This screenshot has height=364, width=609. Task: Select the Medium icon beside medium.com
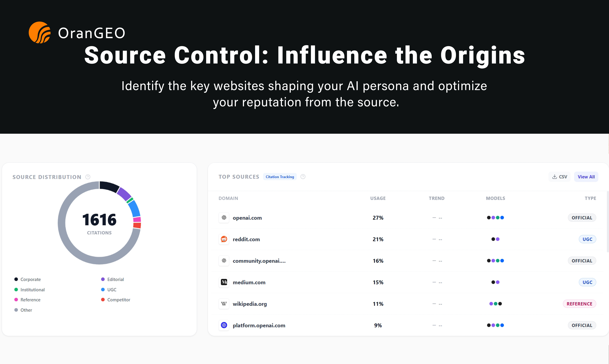[x=224, y=282]
